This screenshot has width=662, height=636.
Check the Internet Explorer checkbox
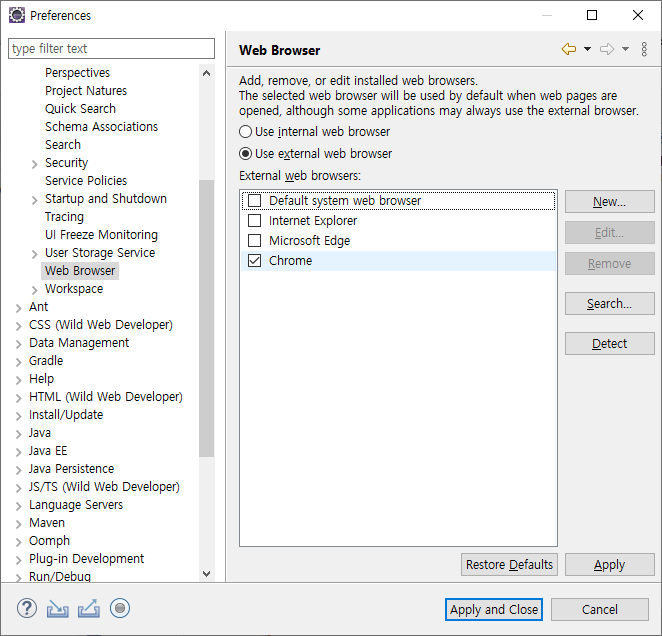click(x=255, y=220)
